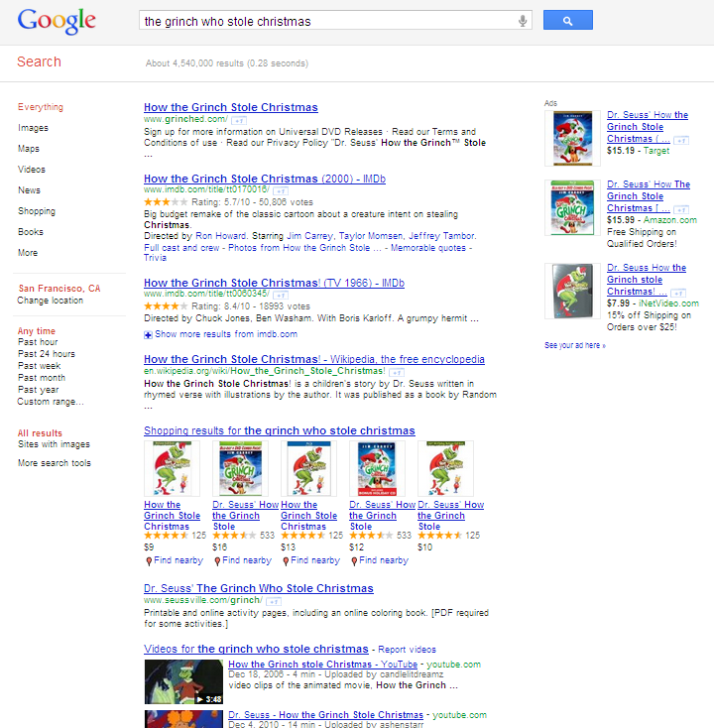Viewport: 714px width, 728px height.
Task: Click Change location link
Action: click(x=51, y=301)
